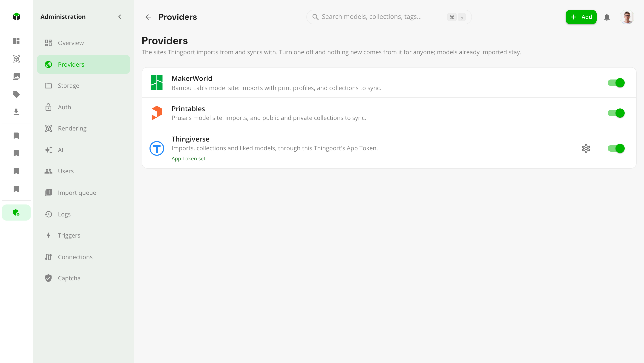Click the MakerWorld logo
644x363 pixels.
(157, 83)
